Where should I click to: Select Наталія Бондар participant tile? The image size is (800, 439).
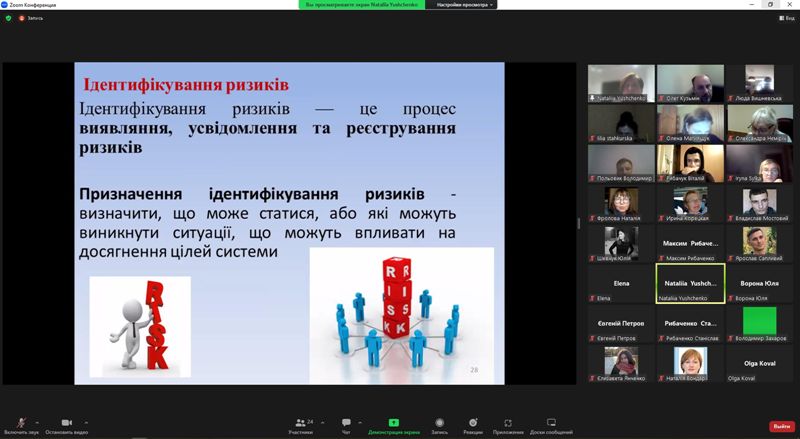(x=690, y=363)
